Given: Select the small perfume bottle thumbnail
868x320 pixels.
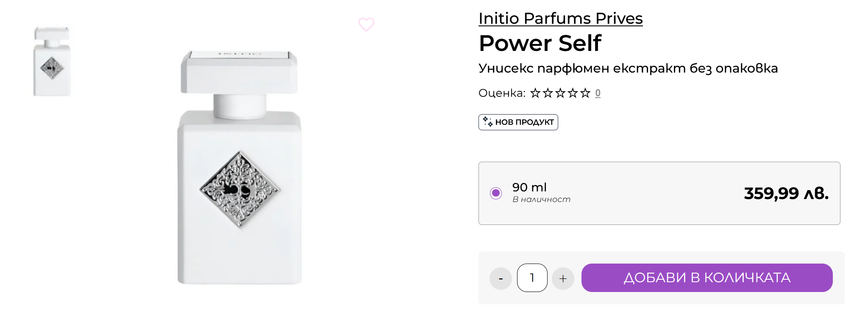Looking at the screenshot, I should point(52,62).
